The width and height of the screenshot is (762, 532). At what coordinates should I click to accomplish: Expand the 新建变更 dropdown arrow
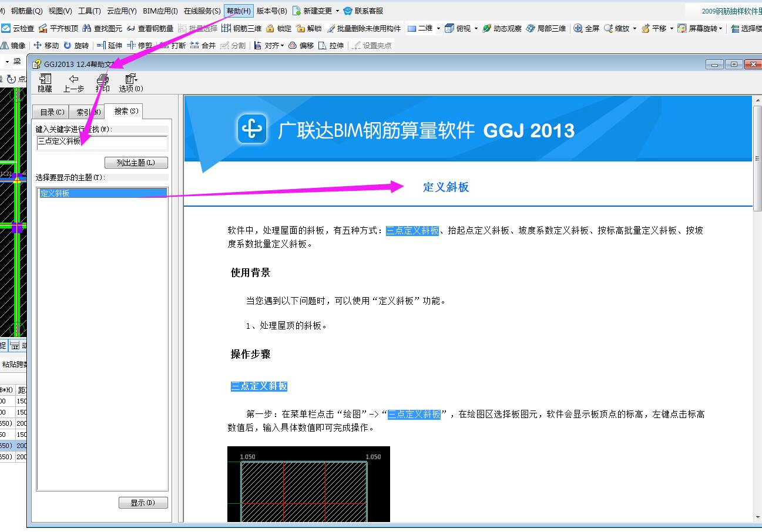(x=337, y=11)
